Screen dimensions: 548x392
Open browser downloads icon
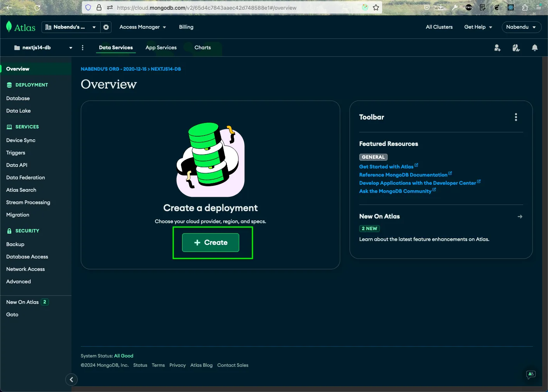441,7
